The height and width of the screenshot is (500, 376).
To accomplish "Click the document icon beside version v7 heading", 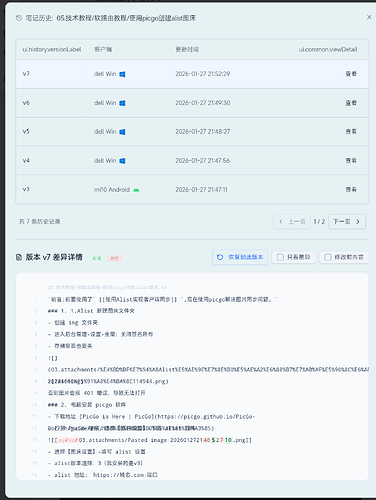I will tap(19, 257).
